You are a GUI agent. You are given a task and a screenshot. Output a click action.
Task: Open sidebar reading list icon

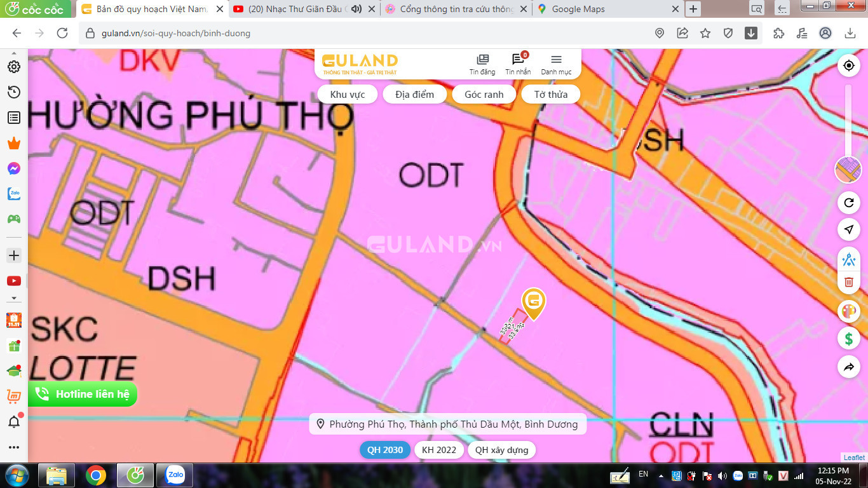[13, 118]
